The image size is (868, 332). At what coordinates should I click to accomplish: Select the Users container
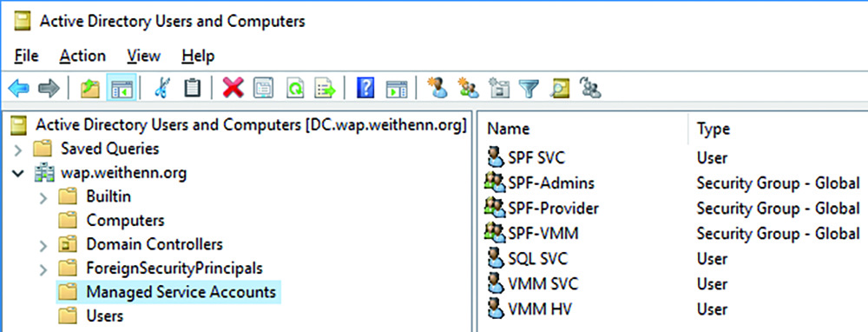105,316
